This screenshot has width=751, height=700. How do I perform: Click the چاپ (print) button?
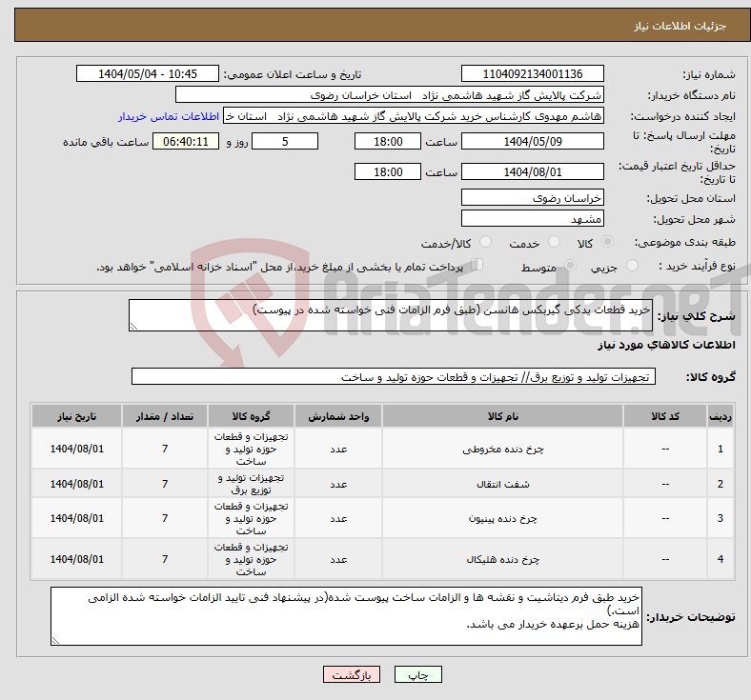[x=417, y=674]
